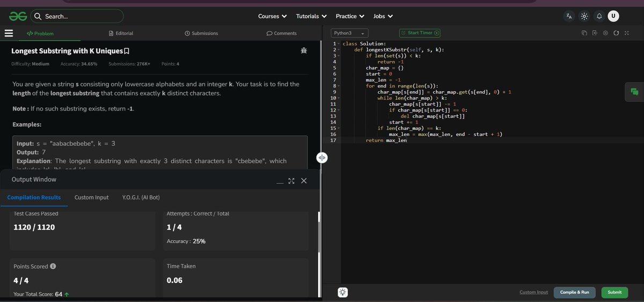Maximize the Output Window with expand icon
Screen dimensions: 644x302
click(291, 181)
